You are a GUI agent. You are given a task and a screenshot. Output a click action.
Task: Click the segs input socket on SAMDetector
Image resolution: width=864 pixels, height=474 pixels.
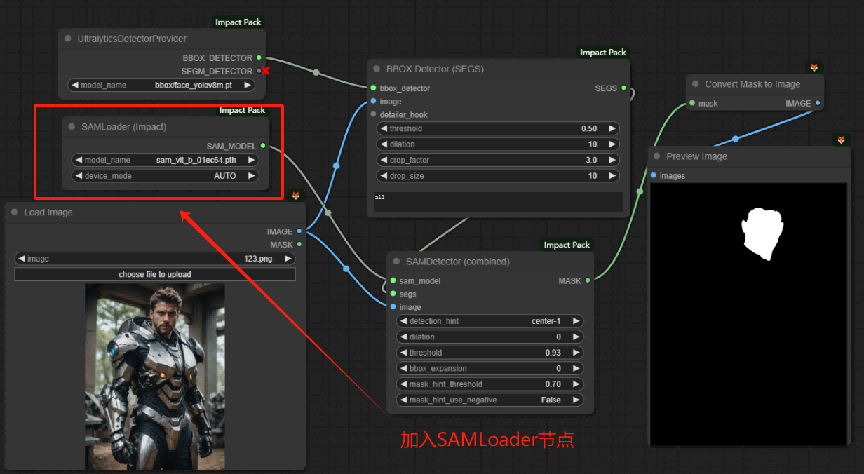pyautogui.click(x=393, y=294)
